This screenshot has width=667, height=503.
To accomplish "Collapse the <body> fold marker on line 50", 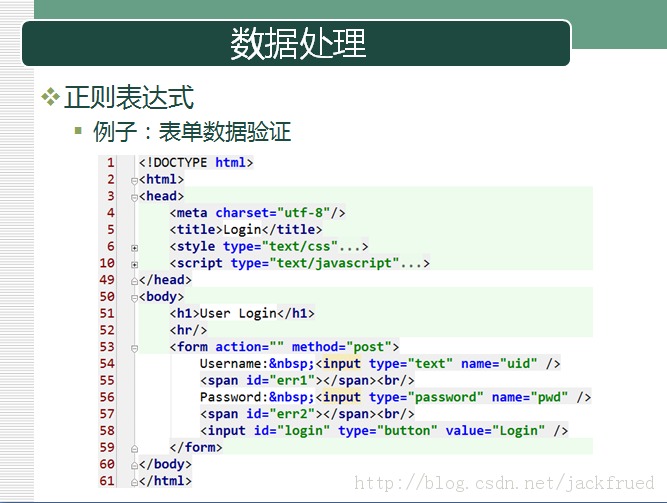I will pos(134,298).
